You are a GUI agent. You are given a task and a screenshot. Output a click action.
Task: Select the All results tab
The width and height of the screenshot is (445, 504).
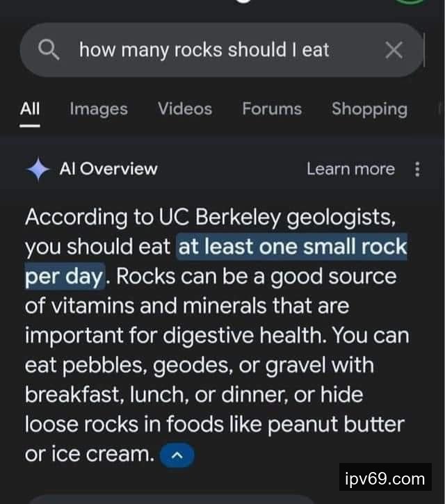[x=30, y=109]
